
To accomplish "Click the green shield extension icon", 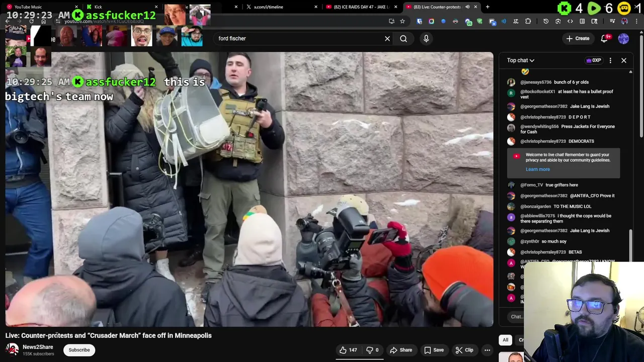I will coord(479,21).
